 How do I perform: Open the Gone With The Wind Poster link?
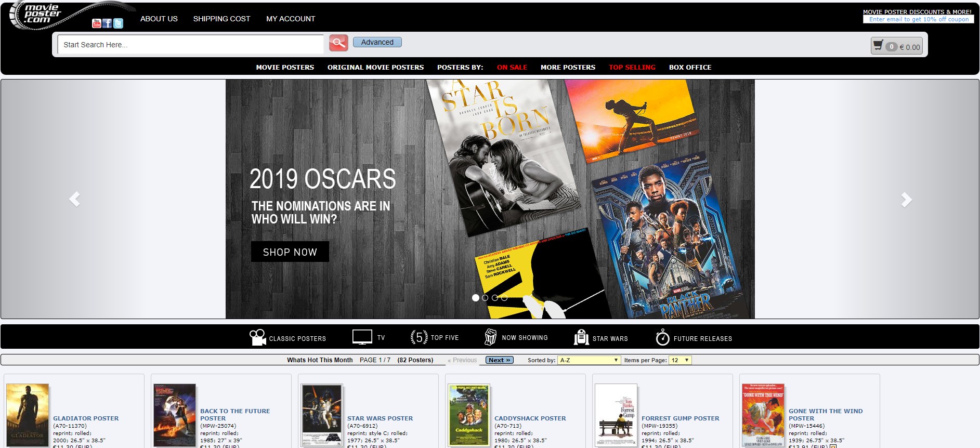tap(826, 415)
